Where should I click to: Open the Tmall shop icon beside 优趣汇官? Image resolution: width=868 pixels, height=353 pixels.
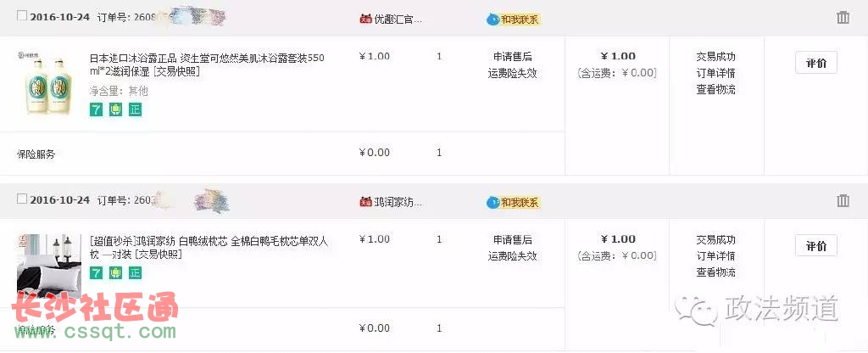365,19
